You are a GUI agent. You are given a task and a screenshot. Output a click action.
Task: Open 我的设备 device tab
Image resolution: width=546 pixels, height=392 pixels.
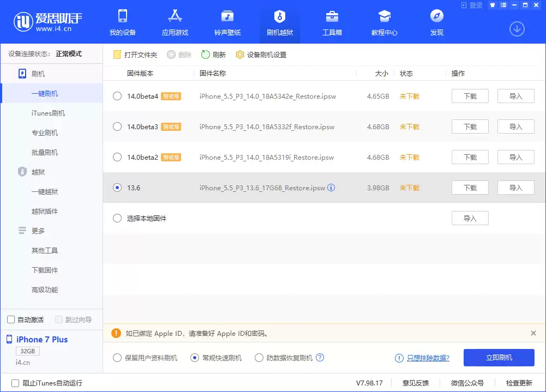123,23
